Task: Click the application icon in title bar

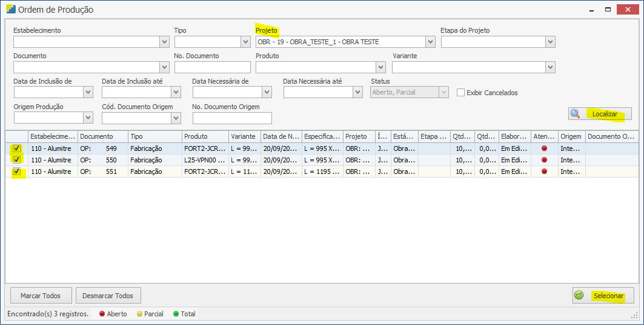Action: pyautogui.click(x=10, y=10)
